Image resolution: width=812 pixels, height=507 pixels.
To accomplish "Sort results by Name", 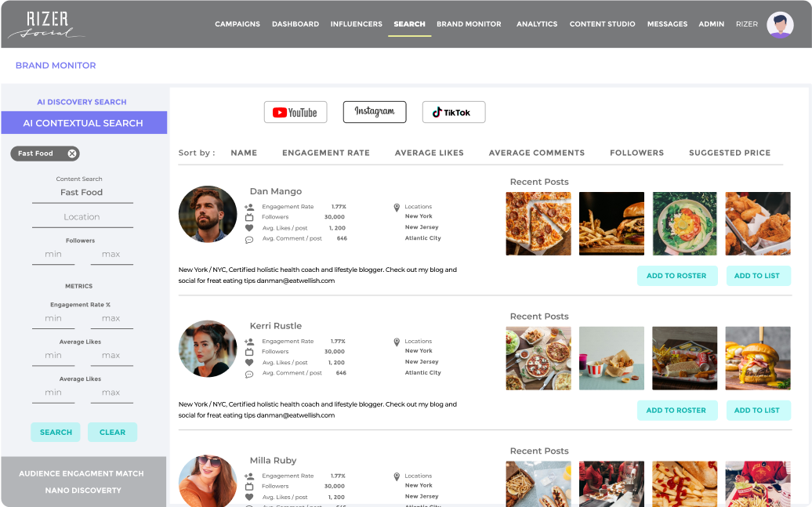I will point(244,153).
